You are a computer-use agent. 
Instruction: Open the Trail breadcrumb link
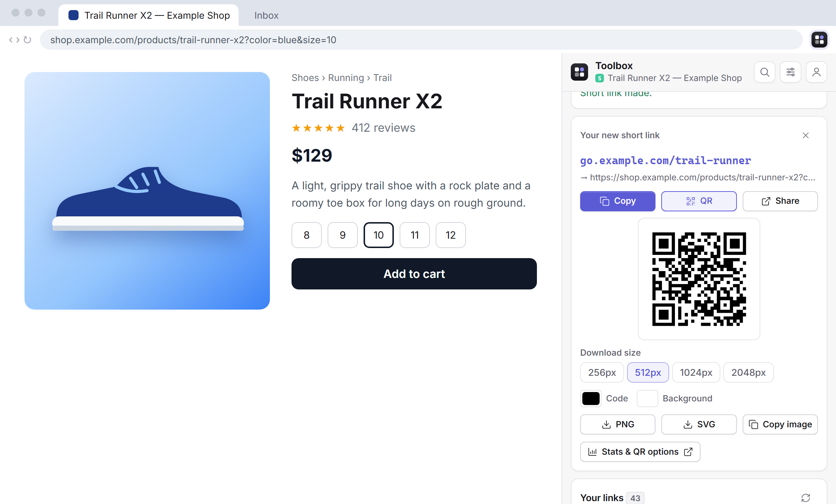tap(382, 78)
